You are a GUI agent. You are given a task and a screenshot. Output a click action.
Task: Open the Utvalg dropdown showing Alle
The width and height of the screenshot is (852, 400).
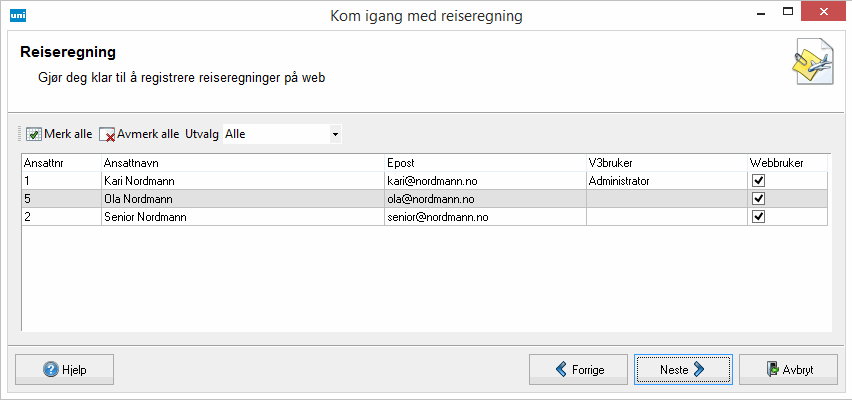335,134
